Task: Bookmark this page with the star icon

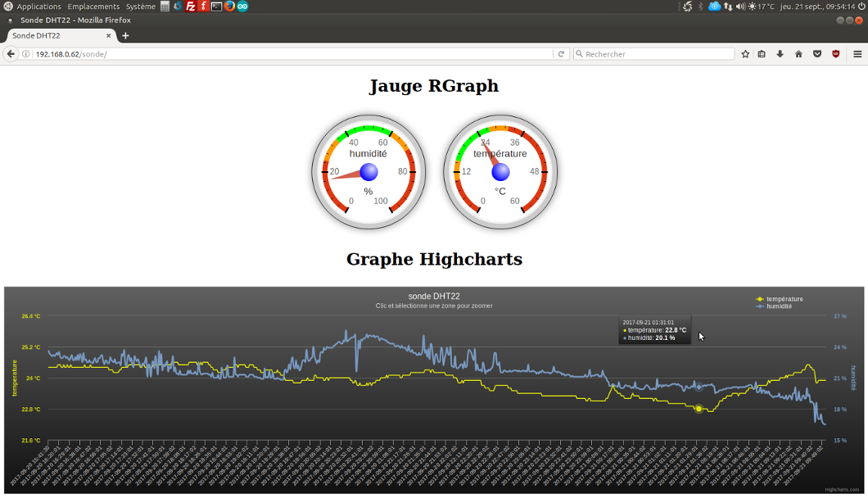Action: 745,54
